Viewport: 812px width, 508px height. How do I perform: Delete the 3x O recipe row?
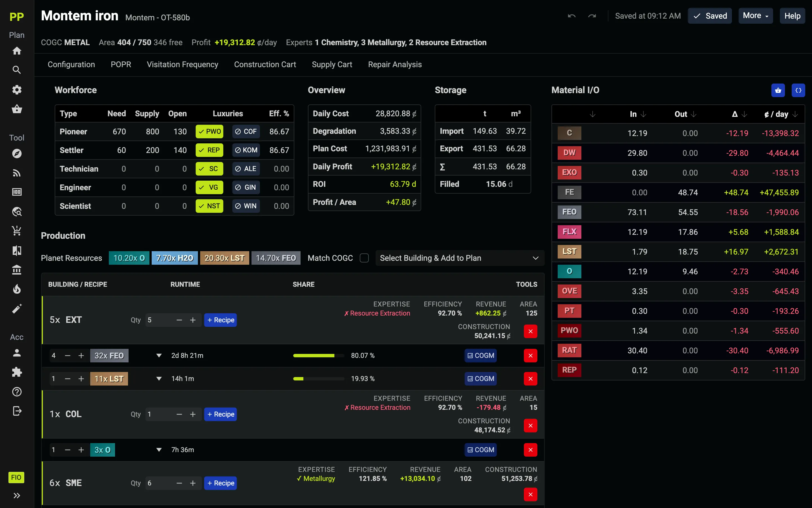click(531, 450)
